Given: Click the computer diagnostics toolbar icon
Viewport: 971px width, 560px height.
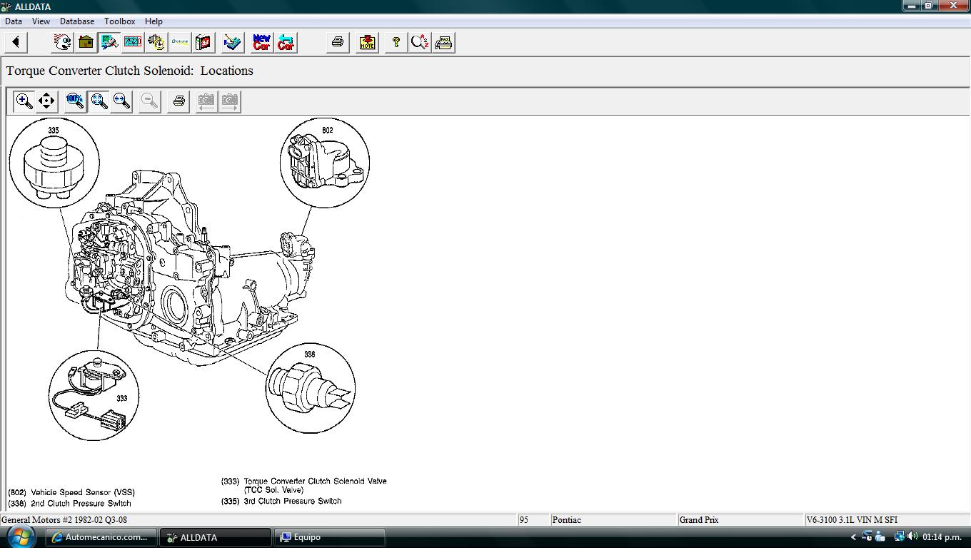Looking at the screenshot, I should pos(109,42).
